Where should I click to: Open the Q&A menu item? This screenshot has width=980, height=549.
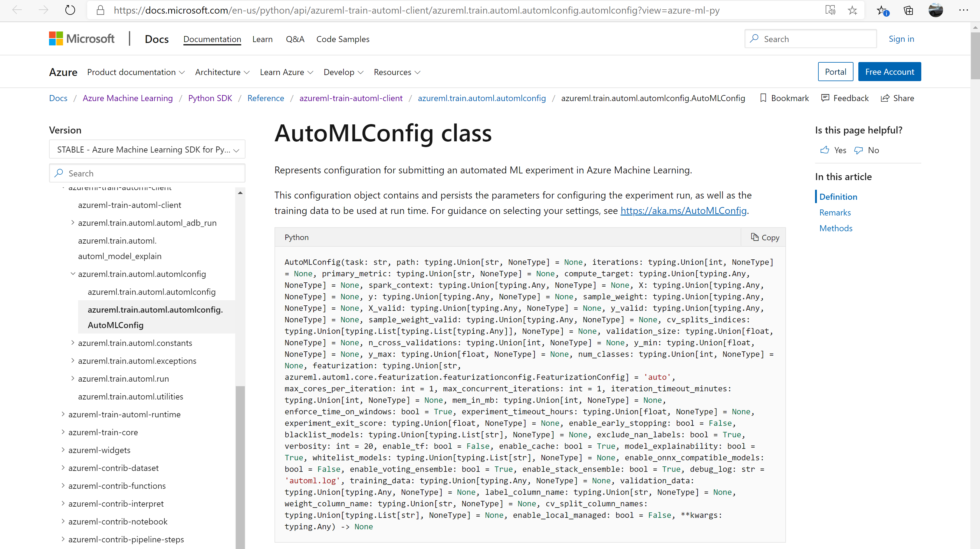[x=295, y=39]
